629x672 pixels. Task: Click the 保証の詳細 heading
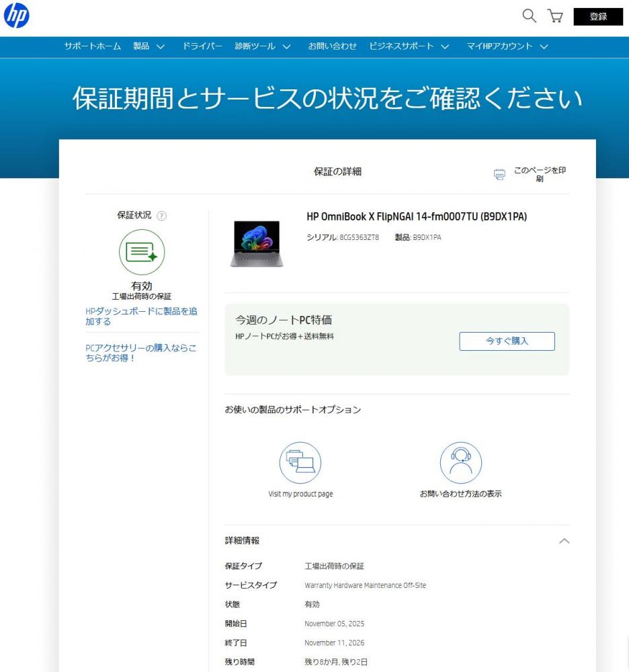pos(337,172)
